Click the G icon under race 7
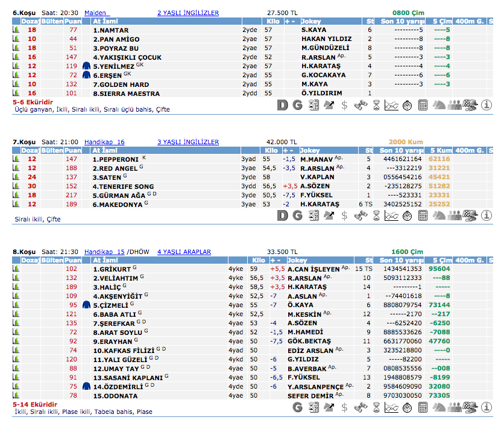Image resolution: width=504 pixels, height=423 pixels. 297,215
